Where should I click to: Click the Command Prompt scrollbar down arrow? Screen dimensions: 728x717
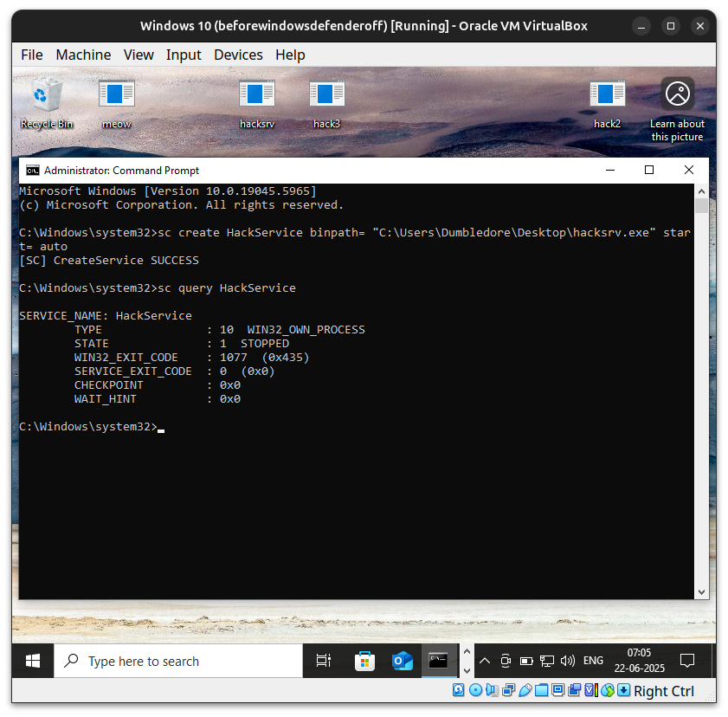(701, 592)
